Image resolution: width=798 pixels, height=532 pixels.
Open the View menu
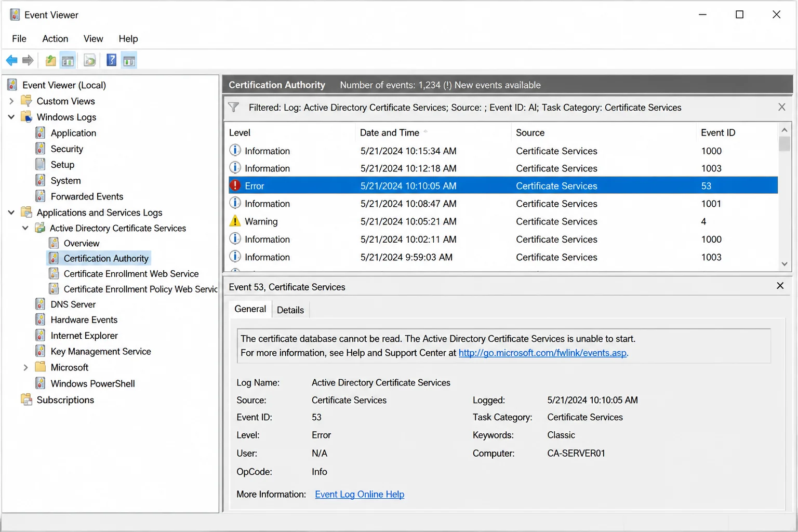[94, 38]
